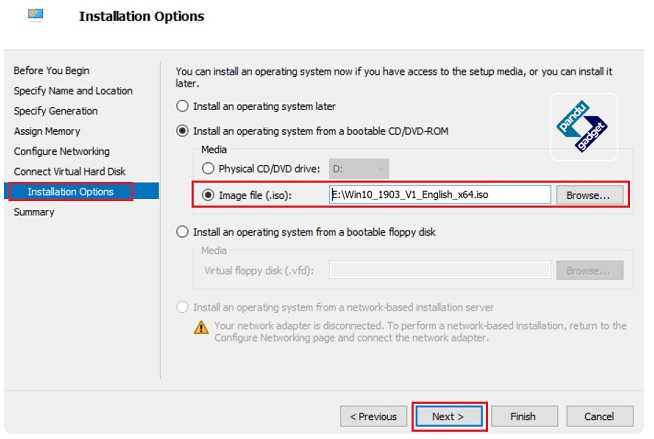This screenshot has height=439, width=654.
Task: Open the D: drive dropdown
Action: 359,169
